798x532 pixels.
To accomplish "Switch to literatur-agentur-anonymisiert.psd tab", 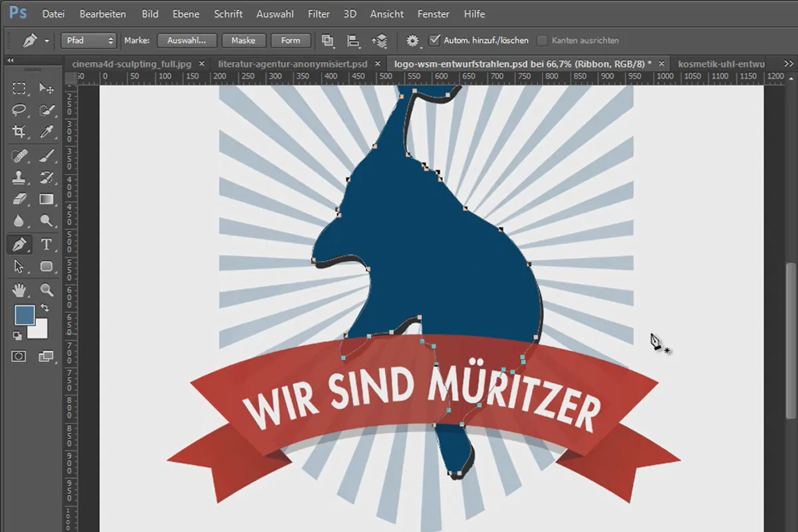I will click(293, 64).
